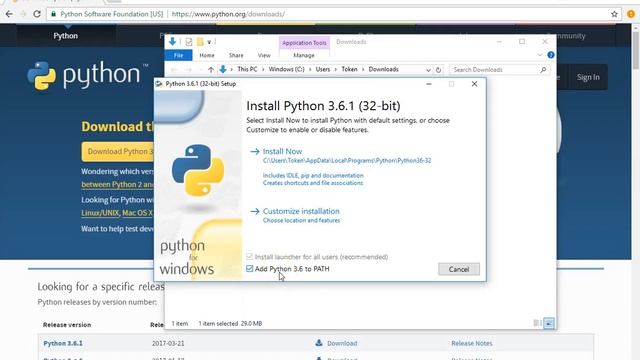Click Token in the Explorer breadcrumb
The image size is (640, 360).
pos(349,69)
